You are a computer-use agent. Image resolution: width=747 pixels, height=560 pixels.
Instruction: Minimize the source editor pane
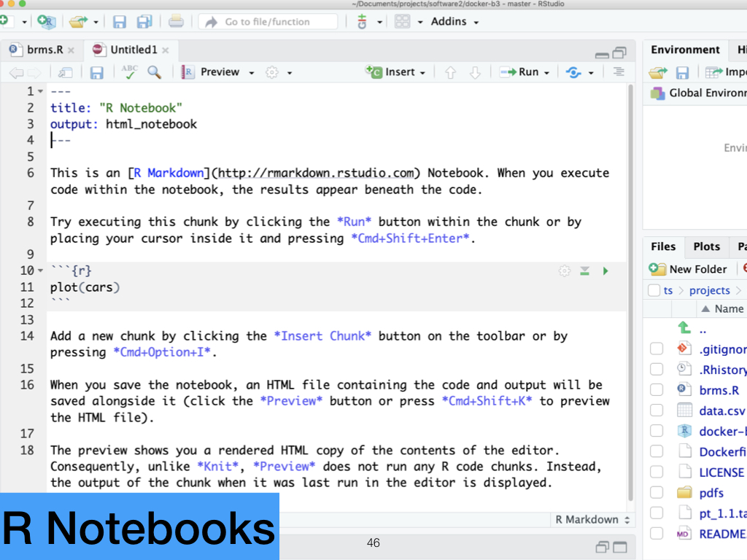click(x=602, y=54)
